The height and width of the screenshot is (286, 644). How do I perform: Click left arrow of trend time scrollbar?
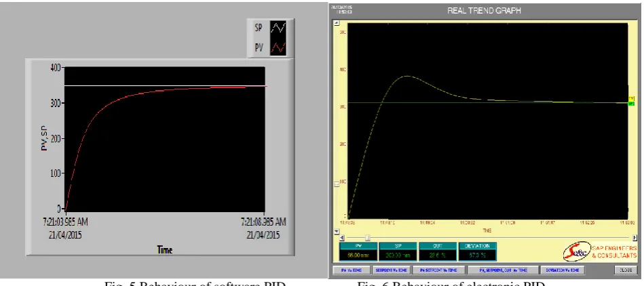pyautogui.click(x=343, y=238)
